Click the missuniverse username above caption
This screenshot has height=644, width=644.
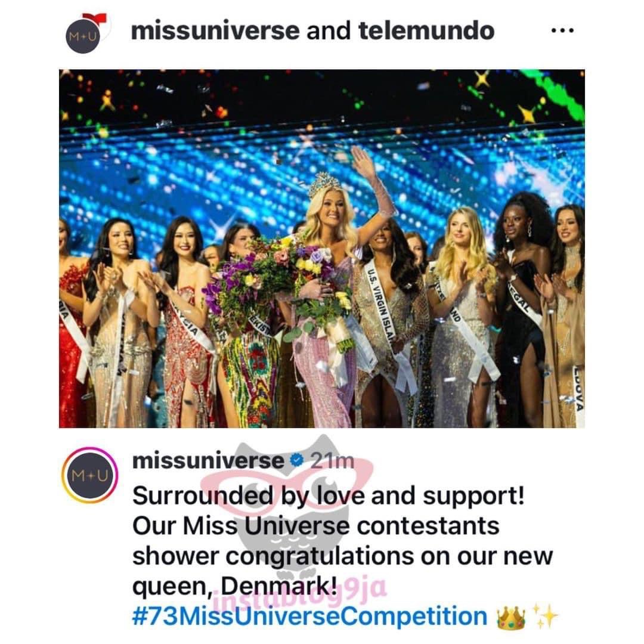(208, 461)
